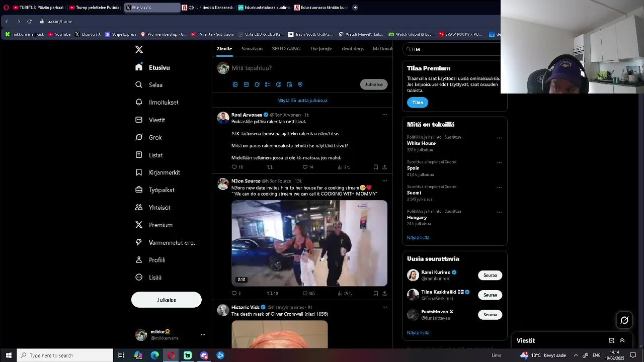Open Profiili page
Viewport: 644px width, 362px height.
click(x=150, y=260)
